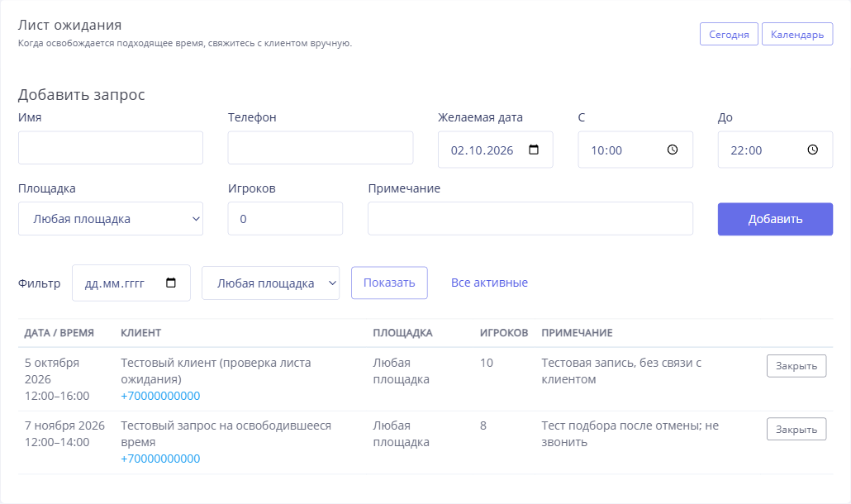The image size is (851, 504).
Task: Click the 'ДАТА / ВРЕМЯ' column header
Action: pos(59,333)
